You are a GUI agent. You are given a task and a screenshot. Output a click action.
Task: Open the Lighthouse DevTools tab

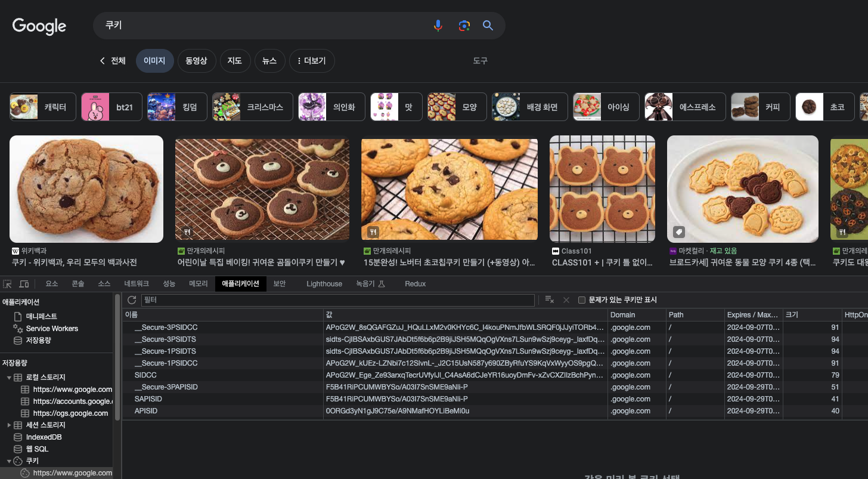324,284
